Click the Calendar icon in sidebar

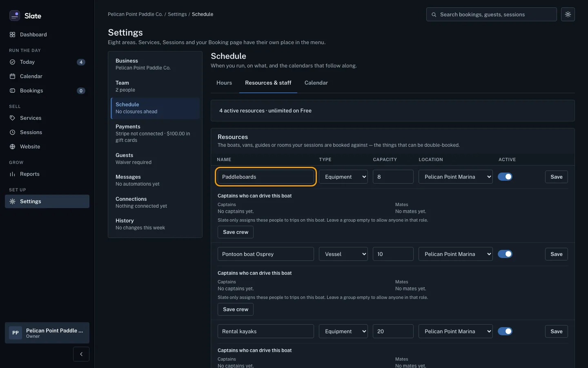point(12,76)
